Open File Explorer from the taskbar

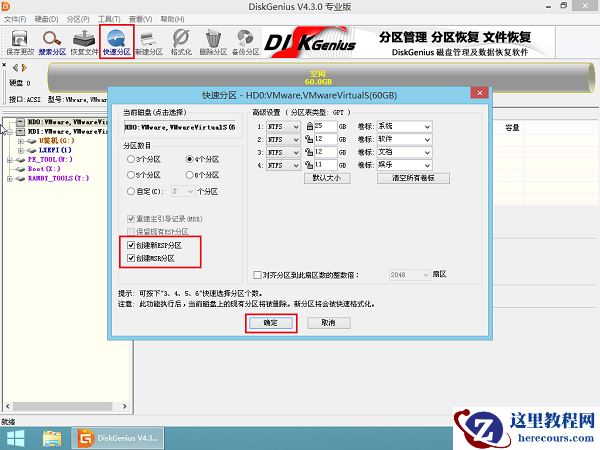(52, 439)
